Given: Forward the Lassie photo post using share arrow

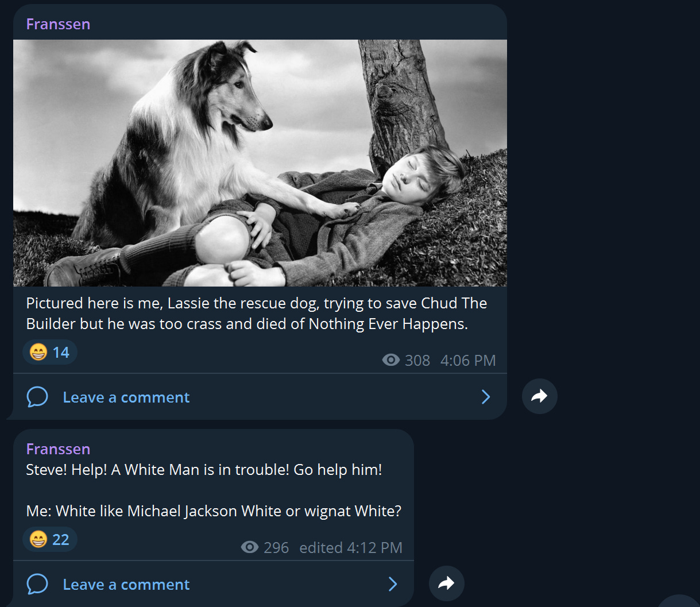Looking at the screenshot, I should click(x=540, y=396).
